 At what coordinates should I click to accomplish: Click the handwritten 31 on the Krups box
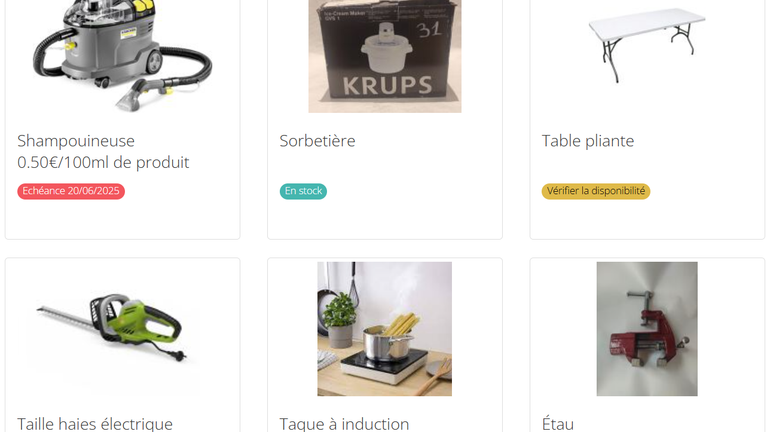(x=430, y=30)
